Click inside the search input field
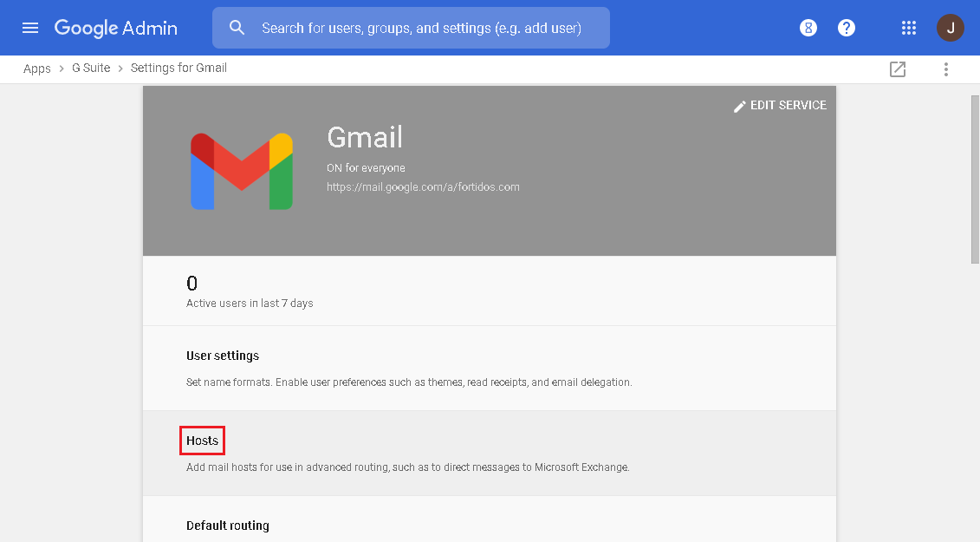The image size is (980, 542). [416, 27]
